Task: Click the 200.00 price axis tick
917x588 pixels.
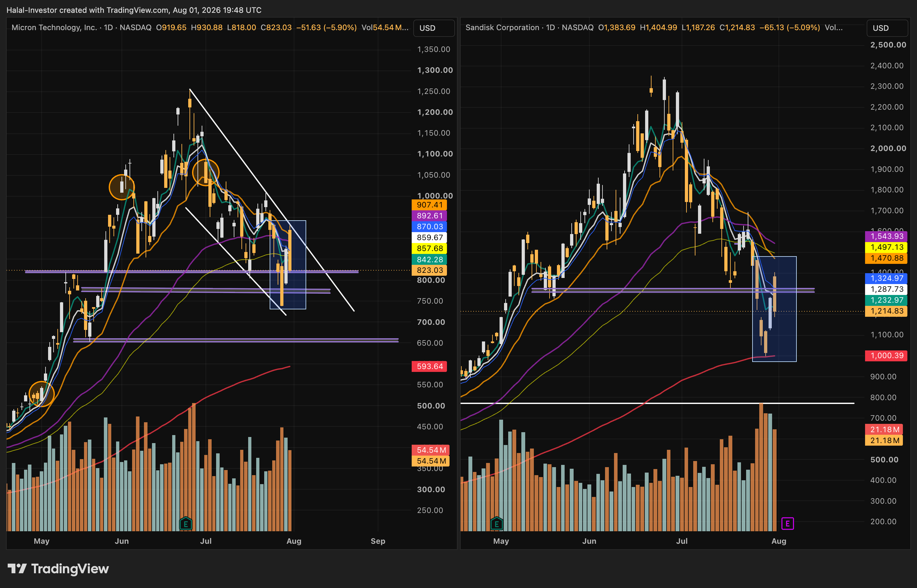Action: pyautogui.click(x=883, y=522)
